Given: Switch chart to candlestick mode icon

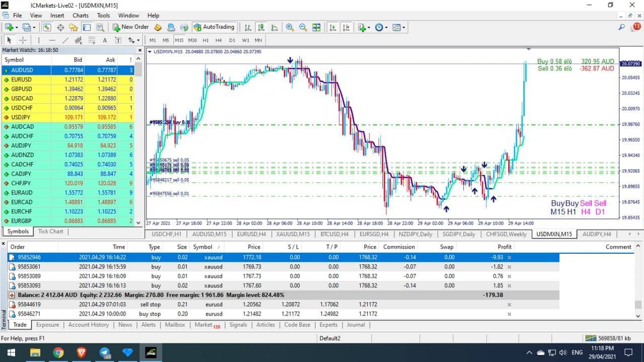Looking at the screenshot, I should (261, 27).
